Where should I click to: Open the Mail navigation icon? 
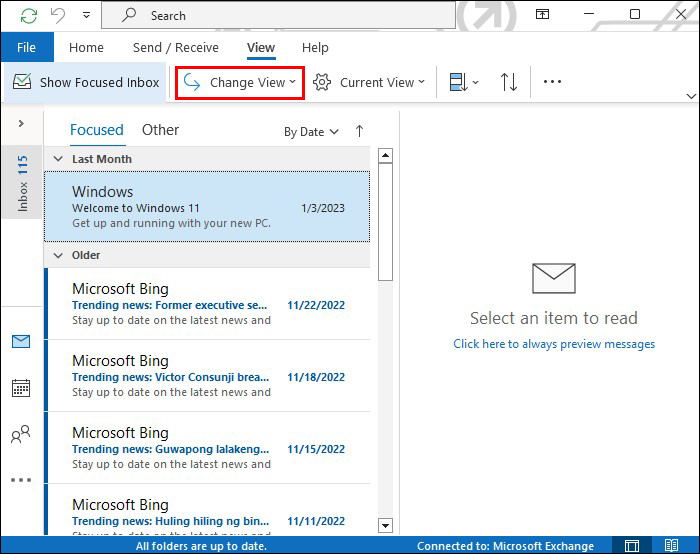[21, 342]
